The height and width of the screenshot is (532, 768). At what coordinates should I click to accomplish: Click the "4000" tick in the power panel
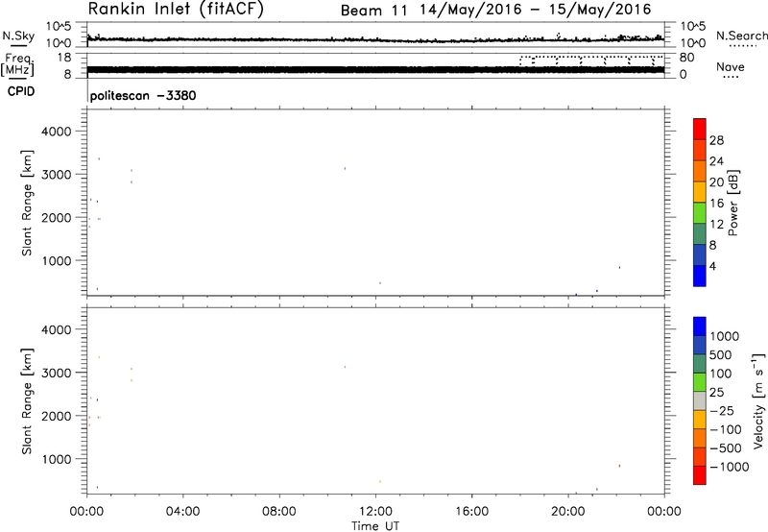pos(57,132)
